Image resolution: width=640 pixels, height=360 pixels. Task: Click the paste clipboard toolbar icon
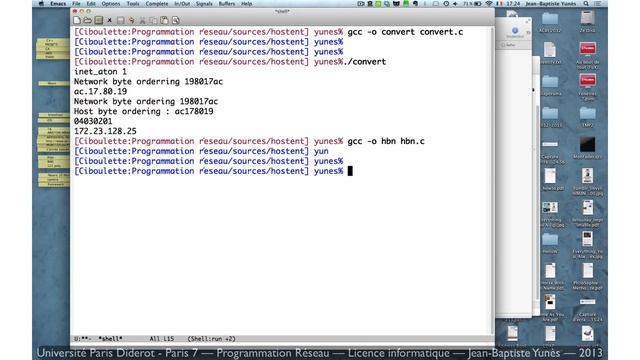pyautogui.click(x=164, y=20)
